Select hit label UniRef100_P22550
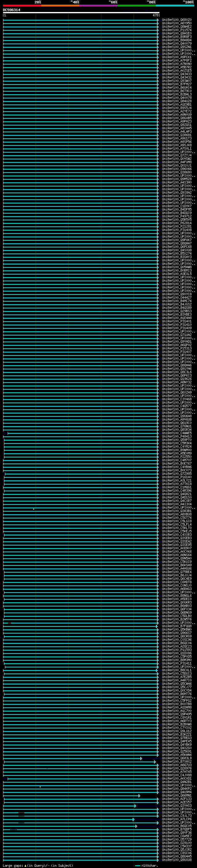Screen dimensions: 197x868 pos(176,457)
